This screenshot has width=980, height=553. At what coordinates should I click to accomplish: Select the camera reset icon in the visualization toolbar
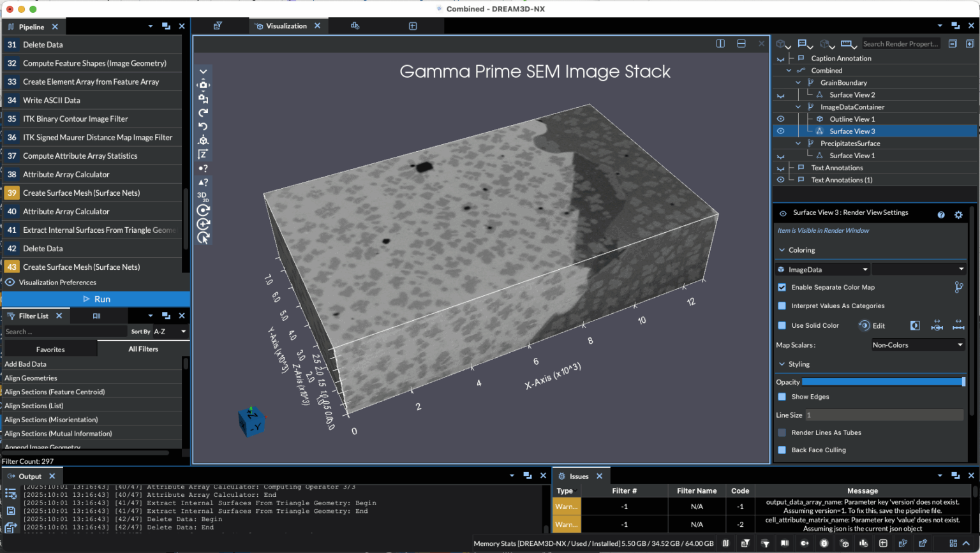(x=203, y=85)
